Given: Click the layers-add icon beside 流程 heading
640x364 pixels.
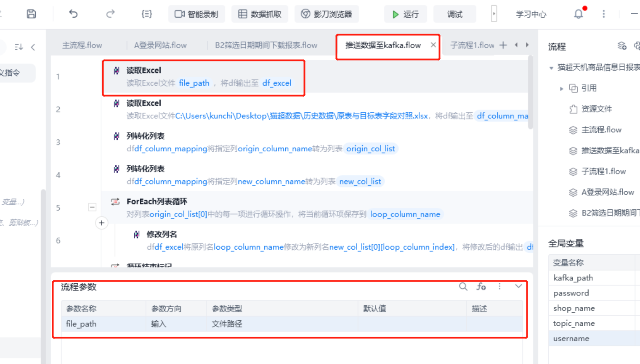Looking at the screenshot, I should 622,46.
